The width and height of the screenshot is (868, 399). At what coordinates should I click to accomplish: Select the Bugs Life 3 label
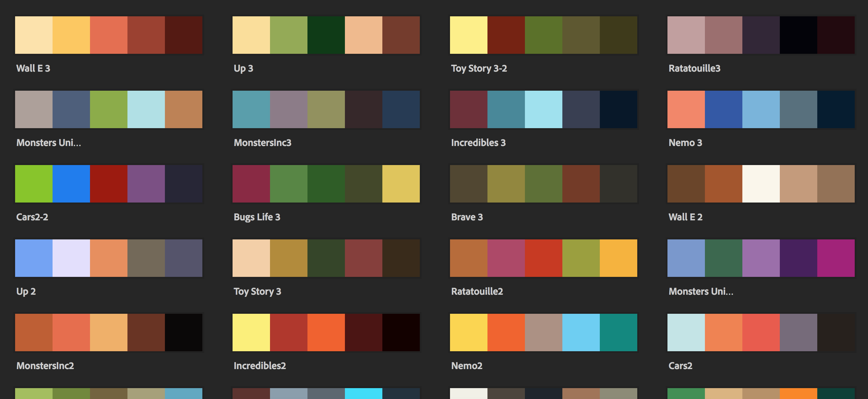coord(257,217)
